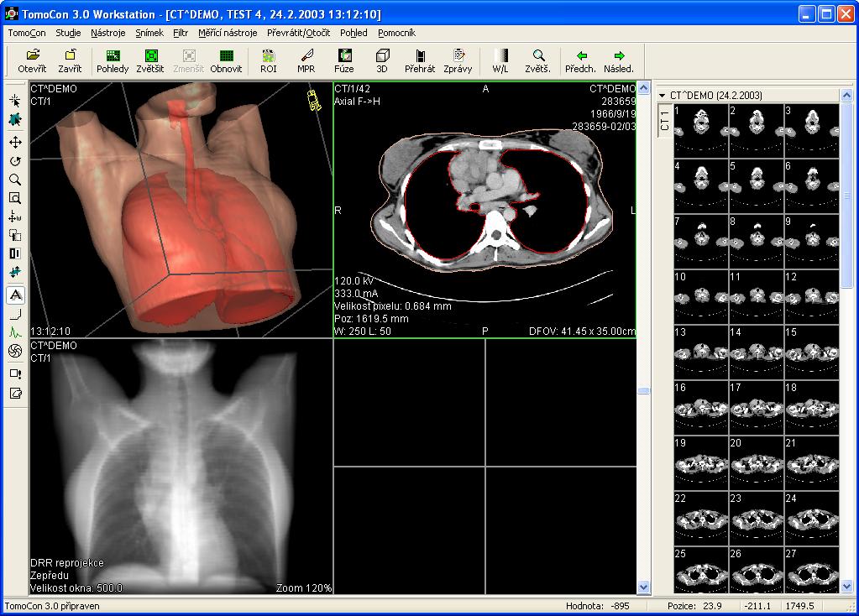The height and width of the screenshot is (616, 859).
Task: Open the 3D cube tool
Action: (382, 60)
